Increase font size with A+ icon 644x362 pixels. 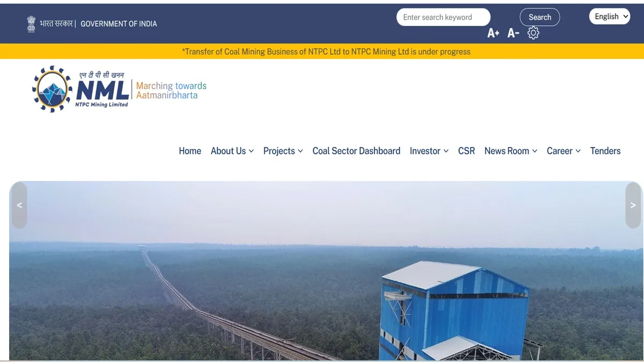tap(493, 33)
